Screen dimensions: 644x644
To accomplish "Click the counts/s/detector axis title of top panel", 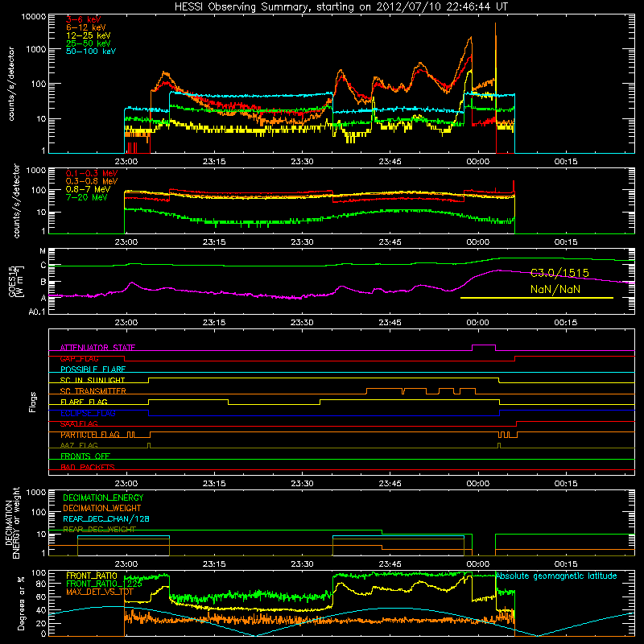I will coord(11,84).
